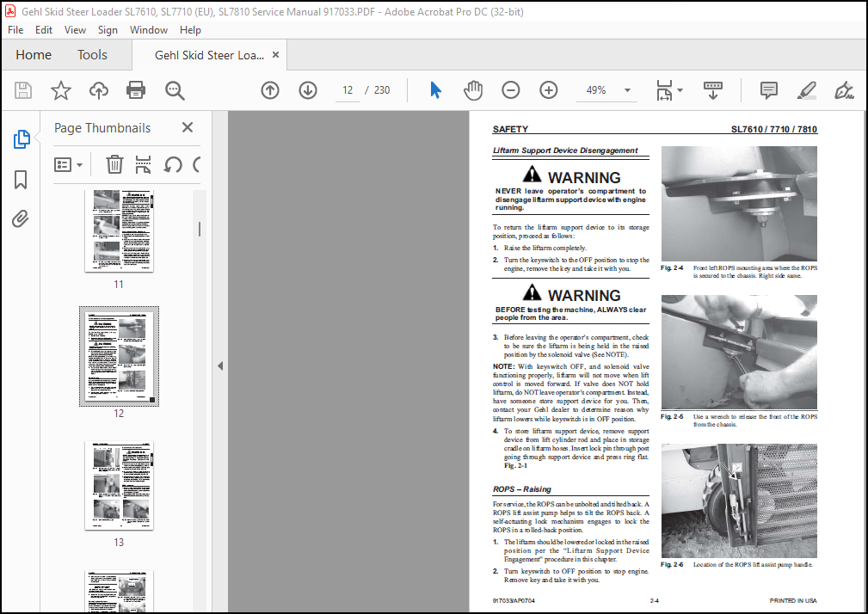Click the 'ROPS – Raising' heading
Screen dimensions: 868x614
[522, 489]
